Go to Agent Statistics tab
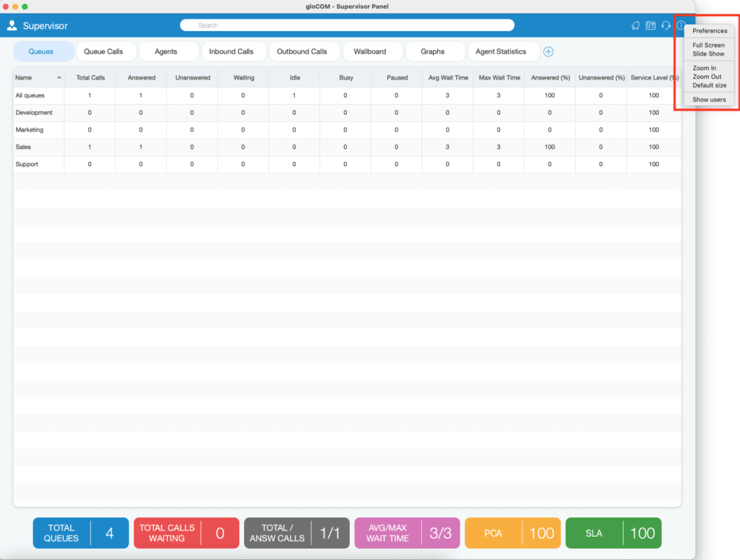 pyautogui.click(x=501, y=51)
